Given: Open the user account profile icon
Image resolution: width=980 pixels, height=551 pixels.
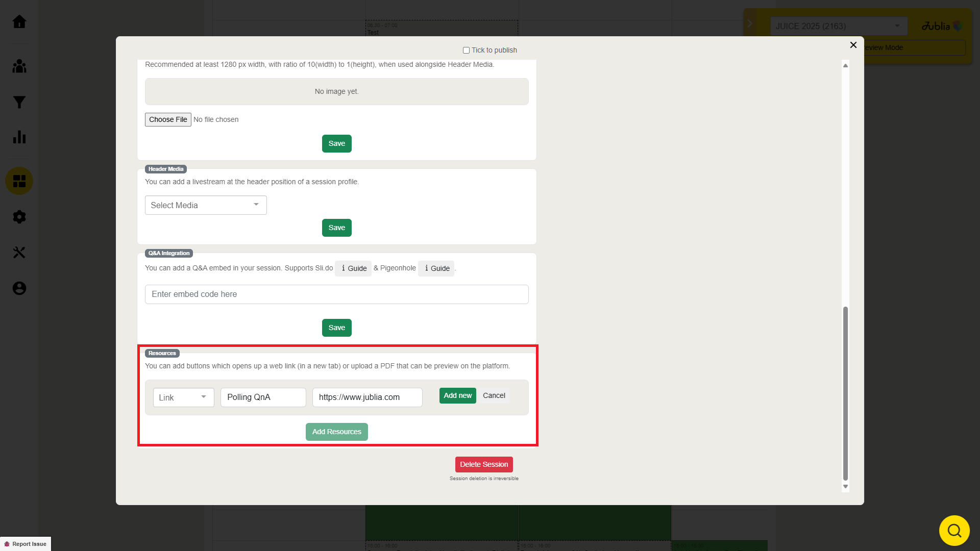Looking at the screenshot, I should (19, 288).
